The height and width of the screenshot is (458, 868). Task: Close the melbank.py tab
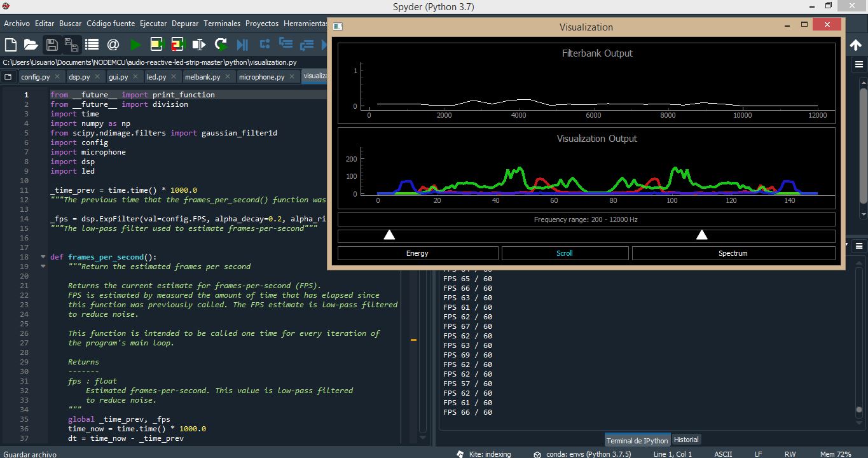[227, 76]
